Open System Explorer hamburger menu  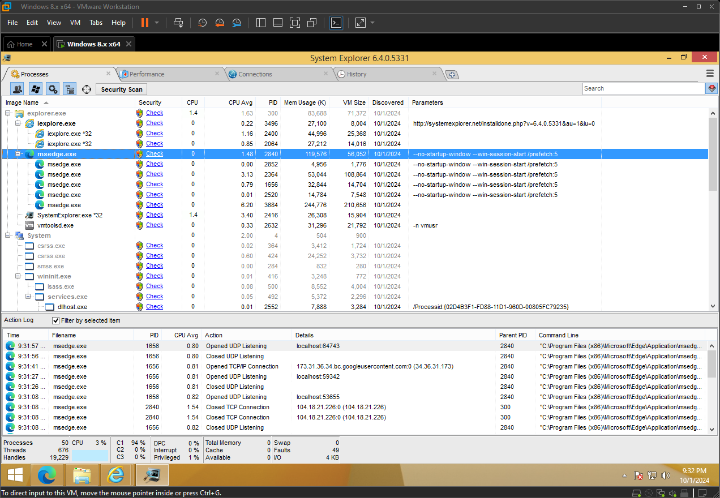(x=710, y=73)
